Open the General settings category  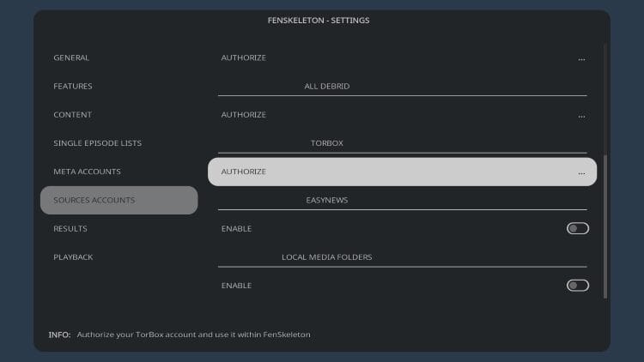pos(119,57)
